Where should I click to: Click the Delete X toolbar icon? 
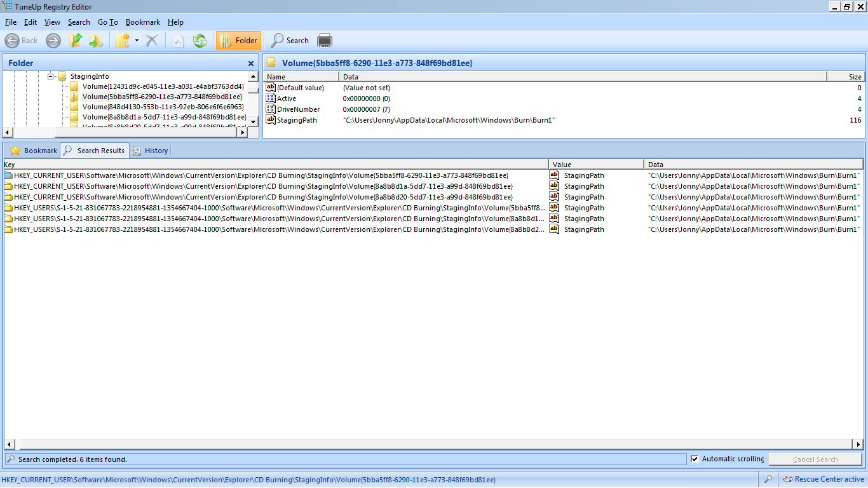[x=152, y=41]
